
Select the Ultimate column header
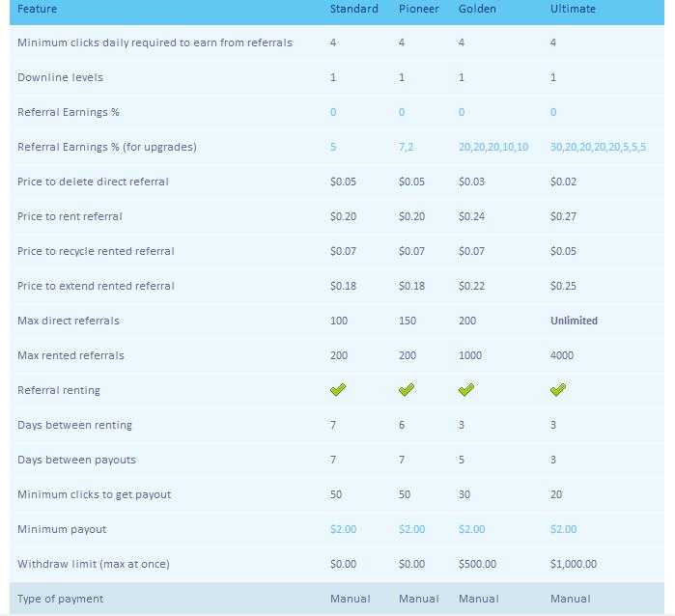573,9
